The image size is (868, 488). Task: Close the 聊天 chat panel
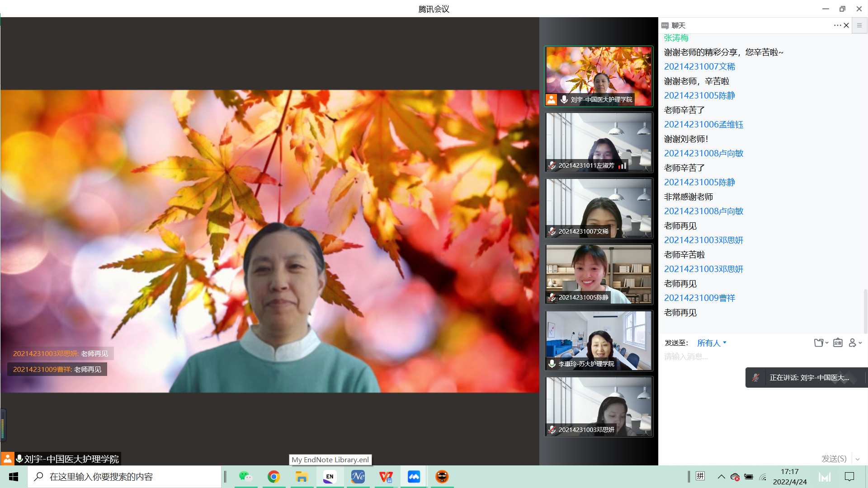click(846, 25)
